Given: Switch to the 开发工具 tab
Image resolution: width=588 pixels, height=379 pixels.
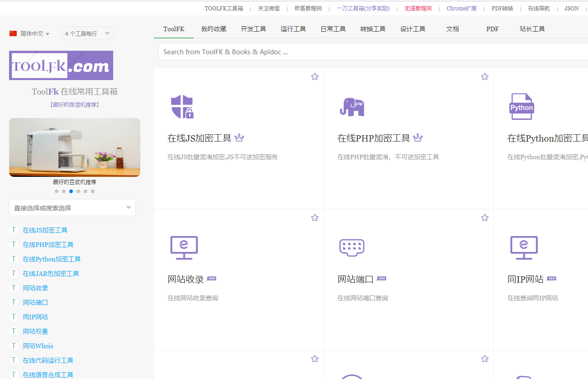Looking at the screenshot, I should (253, 29).
